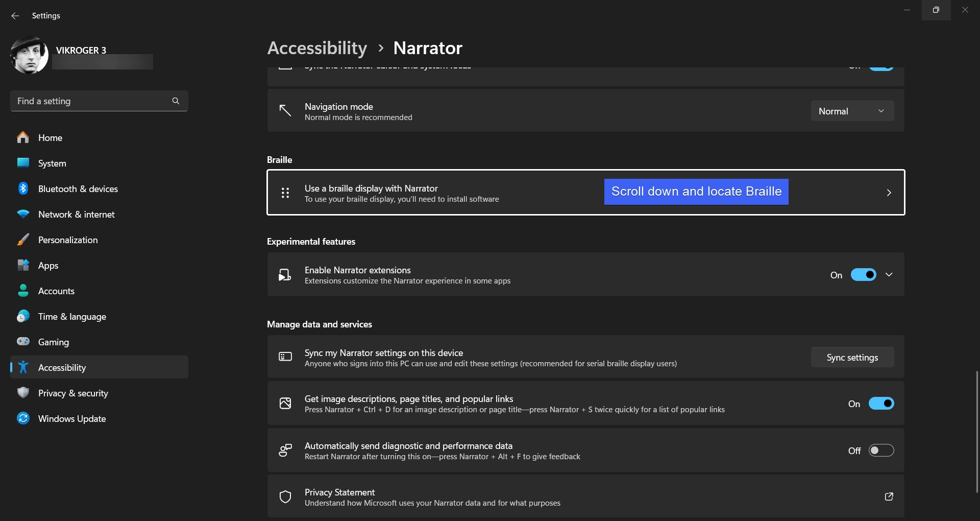The height and width of the screenshot is (521, 980).
Task: Click the diagnostic data feedback icon
Action: tap(285, 450)
